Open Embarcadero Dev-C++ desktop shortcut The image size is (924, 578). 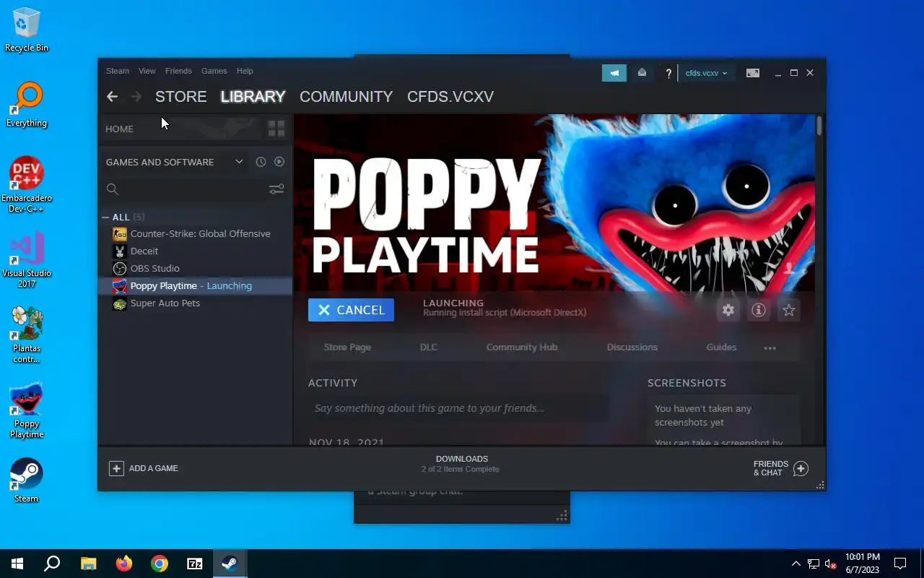click(27, 184)
